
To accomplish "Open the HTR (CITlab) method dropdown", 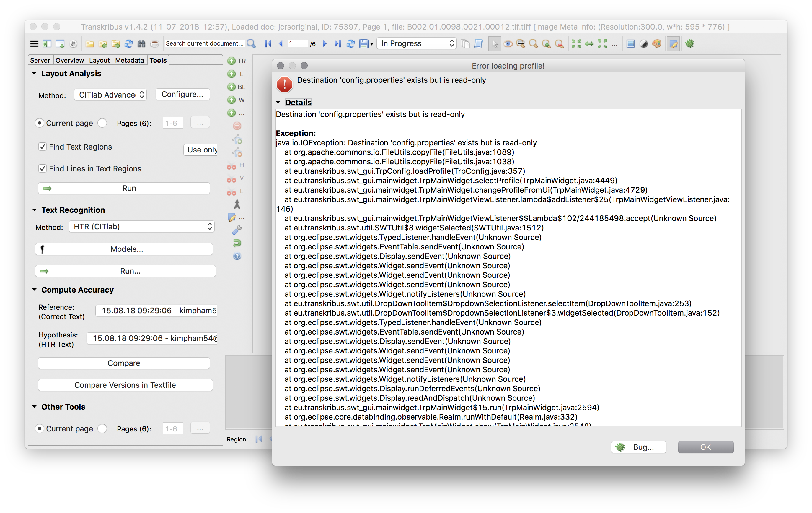I will coord(142,226).
